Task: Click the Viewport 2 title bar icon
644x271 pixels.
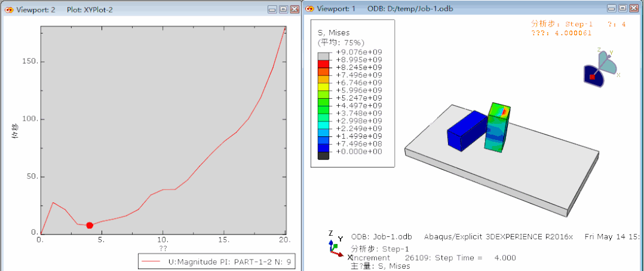Action: (9, 10)
